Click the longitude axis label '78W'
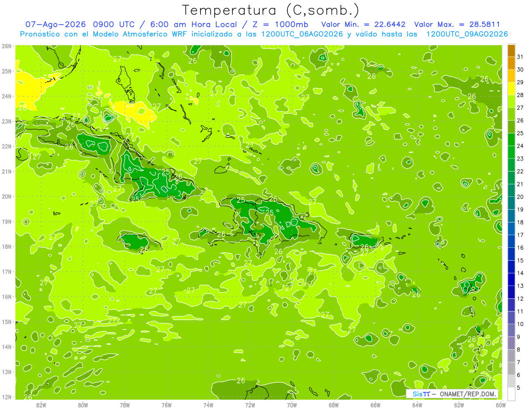532x411 pixels. click(x=125, y=405)
